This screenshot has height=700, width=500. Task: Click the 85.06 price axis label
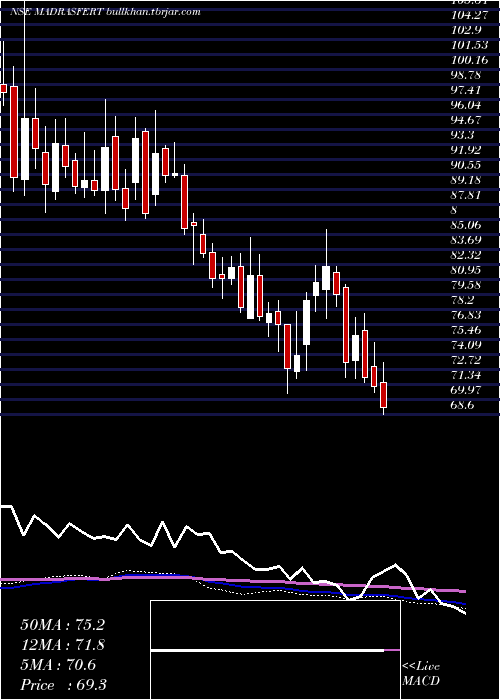coord(466,225)
